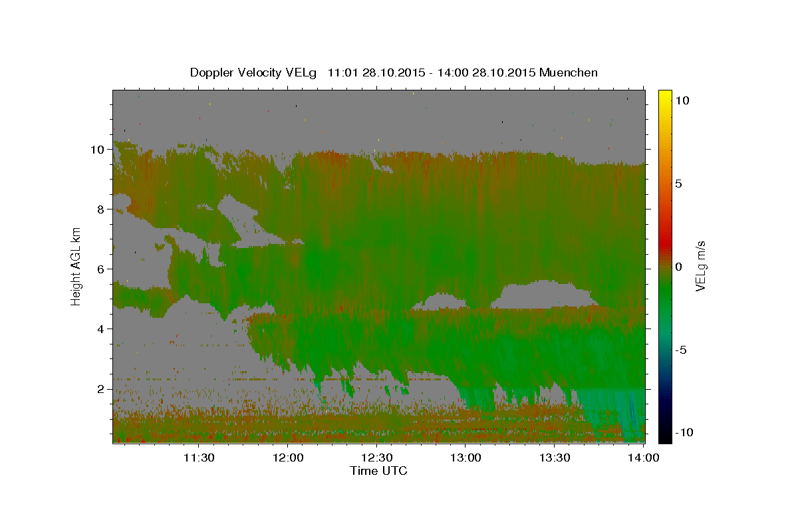
Task: Click the plot title 'Doppler Velocity VELg'
Action: [255, 72]
